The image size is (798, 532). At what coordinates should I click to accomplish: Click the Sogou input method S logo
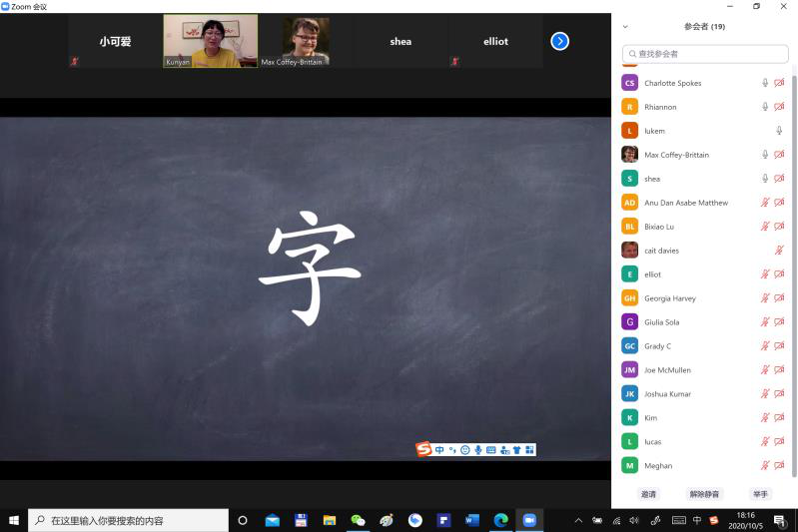pos(423,449)
